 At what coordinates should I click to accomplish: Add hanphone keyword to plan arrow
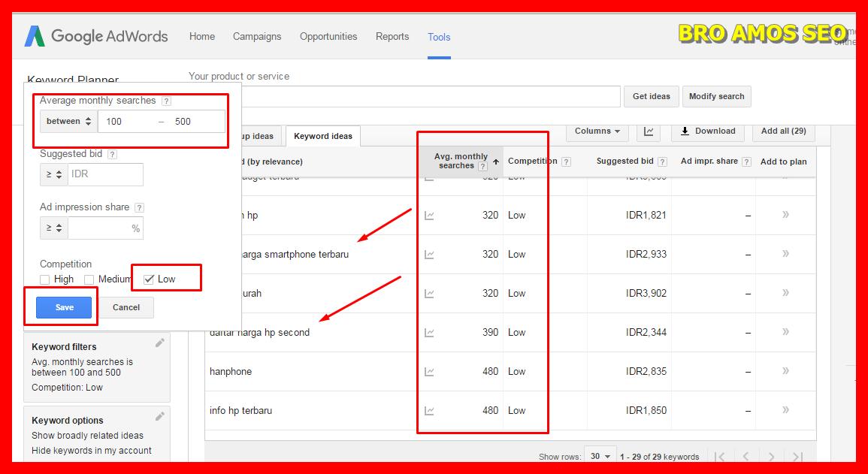coord(785,371)
